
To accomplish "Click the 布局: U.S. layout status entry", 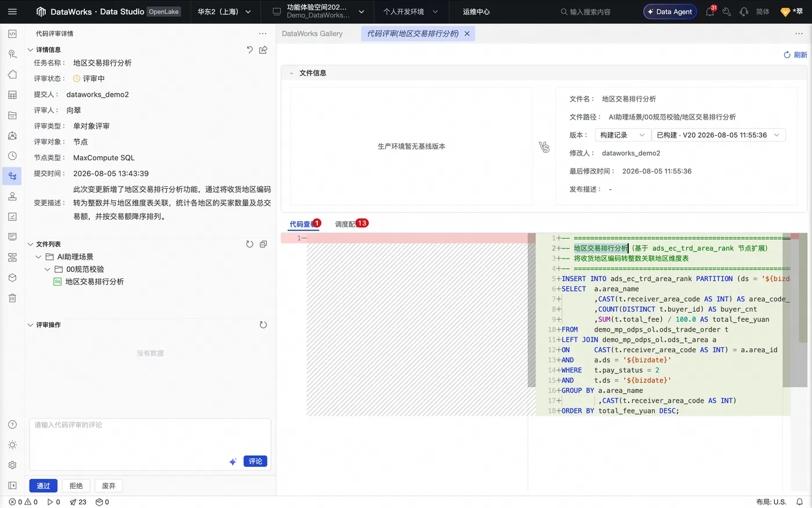I will 771,502.
